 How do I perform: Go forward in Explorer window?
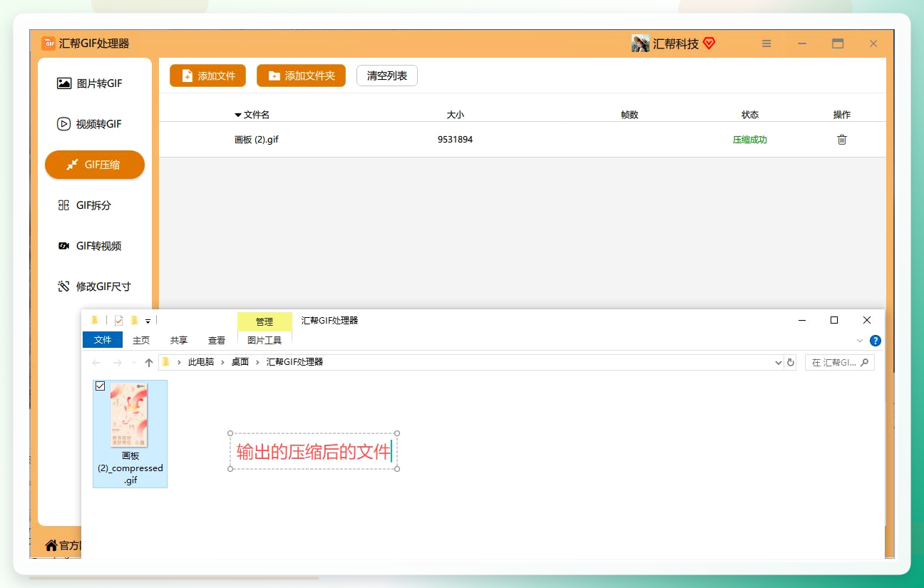(x=118, y=362)
